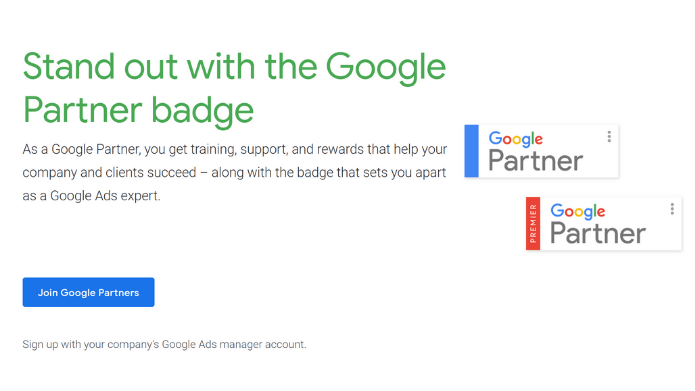Viewport: 695px width, 391px height.
Task: Click 'Stand out with the Google' heading line
Action: click(234, 67)
